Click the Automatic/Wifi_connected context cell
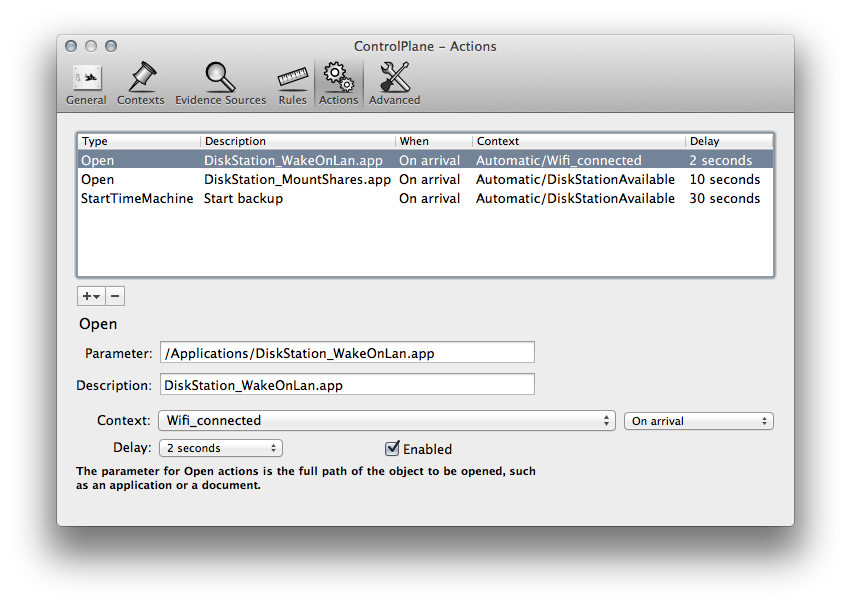The height and width of the screenshot is (605, 851). 558,160
